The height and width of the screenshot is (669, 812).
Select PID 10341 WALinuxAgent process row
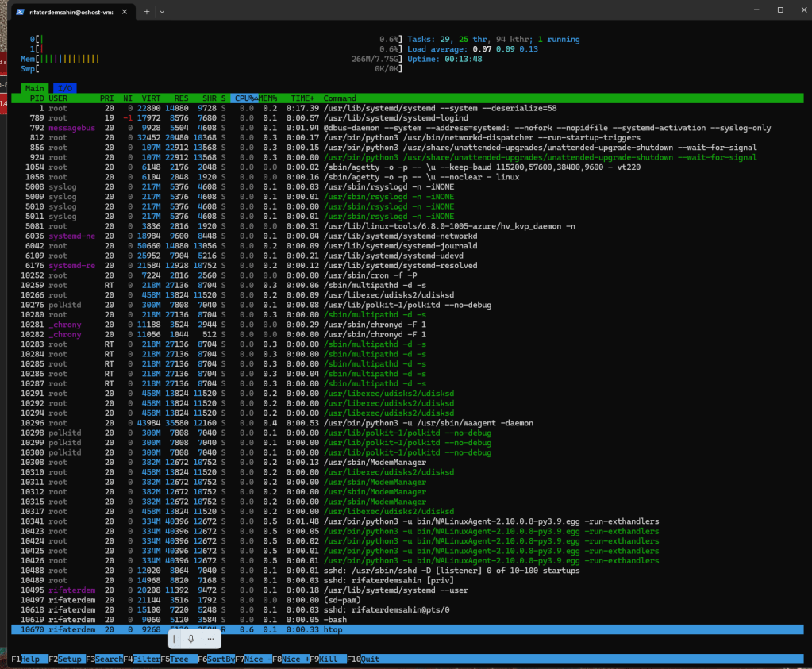tap(407, 521)
